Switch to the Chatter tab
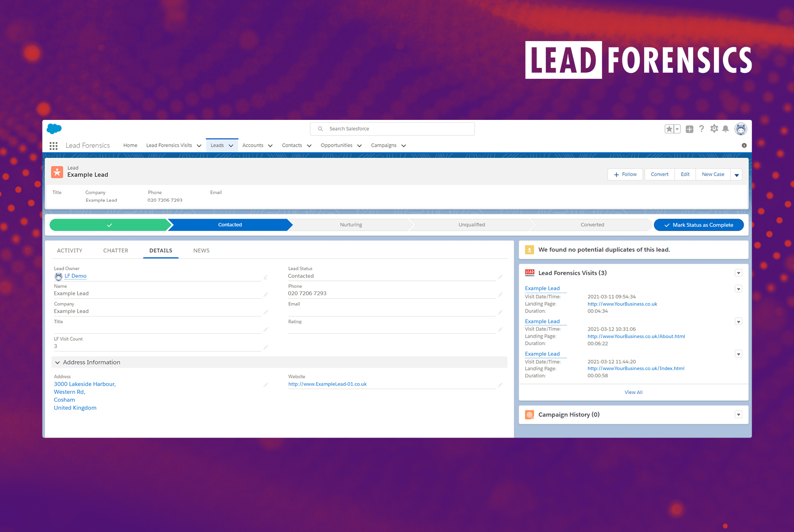Image resolution: width=794 pixels, height=532 pixels. coord(115,250)
